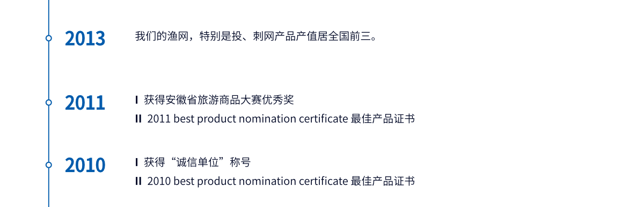
Task: Click the 2010 timeline circle marker
Action: (49, 165)
